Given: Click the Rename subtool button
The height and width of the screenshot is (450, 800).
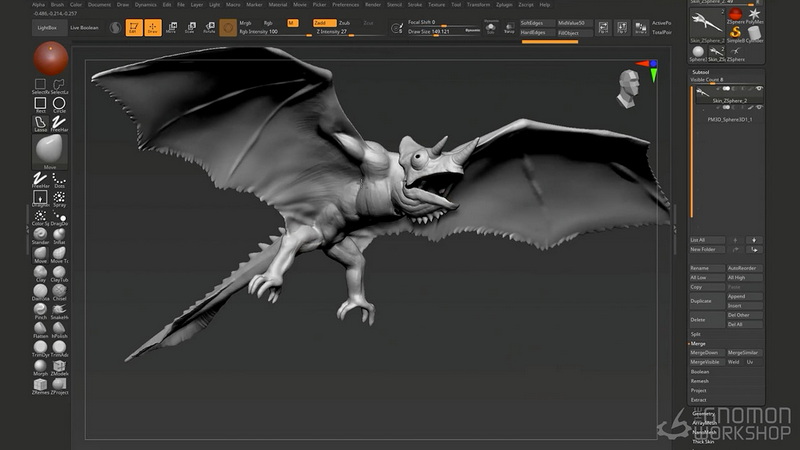Looking at the screenshot, I should click(707, 268).
